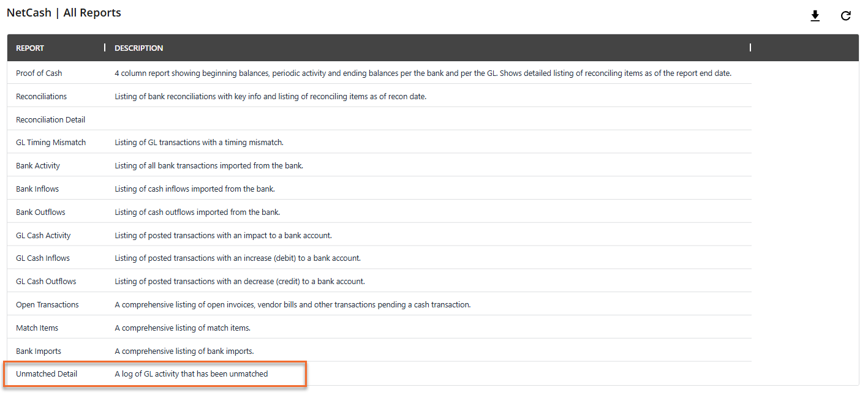The width and height of the screenshot is (868, 398).
Task: Open the Proof of Cash report
Action: click(39, 73)
